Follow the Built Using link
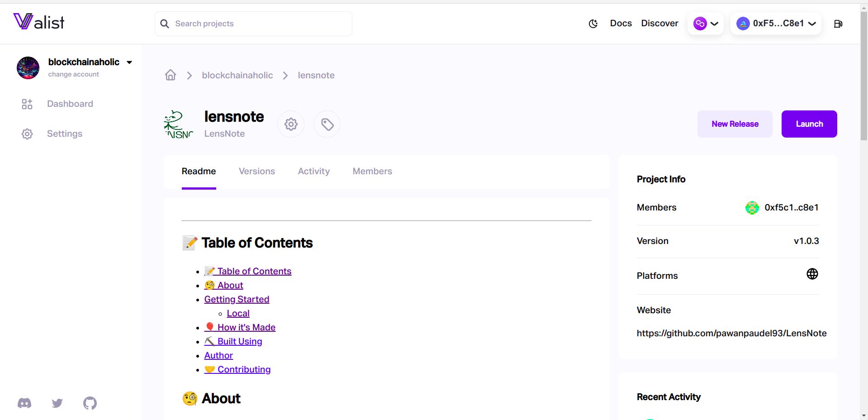868x420 pixels. click(233, 341)
